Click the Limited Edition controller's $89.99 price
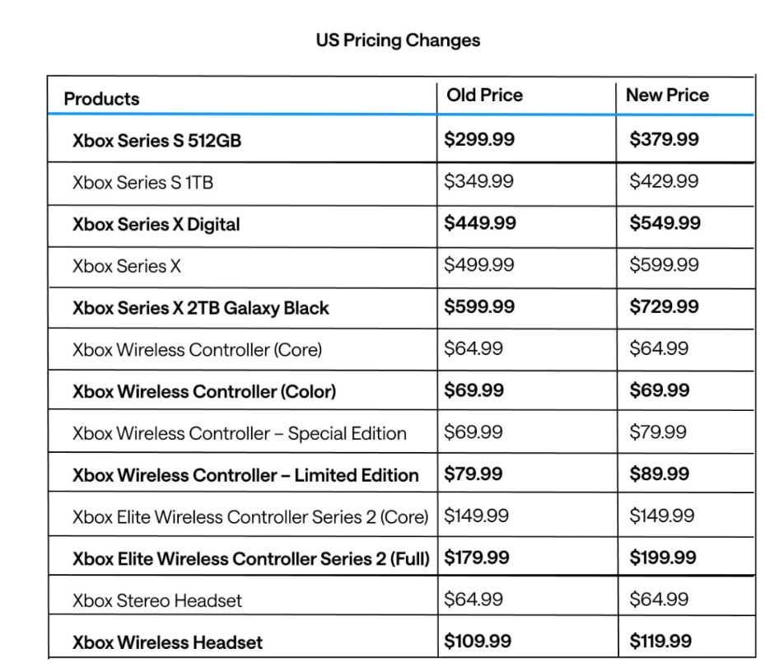The width and height of the screenshot is (784, 672). (660, 474)
